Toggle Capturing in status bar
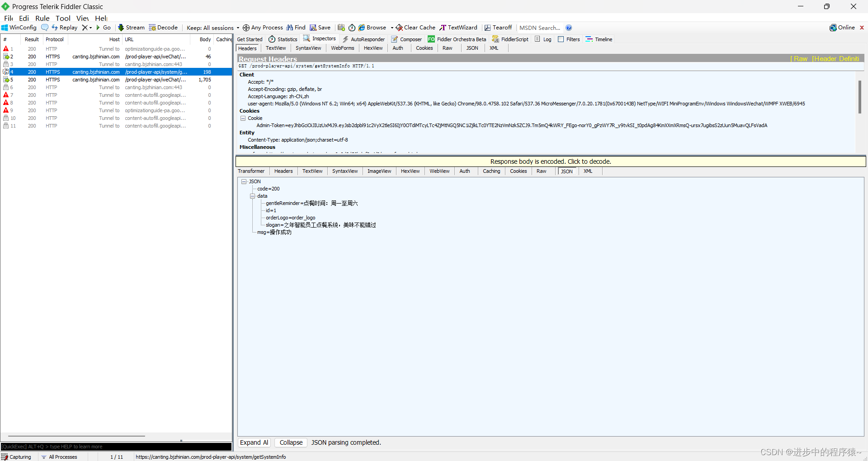 (x=17, y=457)
